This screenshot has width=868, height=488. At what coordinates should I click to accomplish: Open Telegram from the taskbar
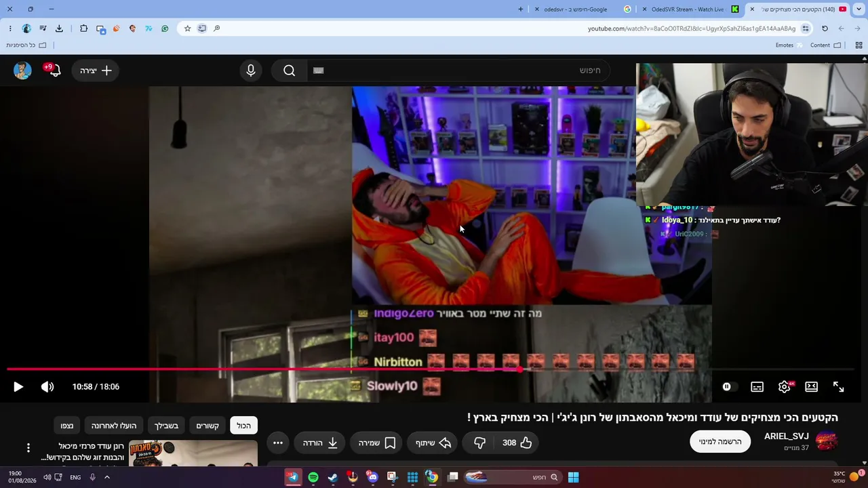point(293,477)
